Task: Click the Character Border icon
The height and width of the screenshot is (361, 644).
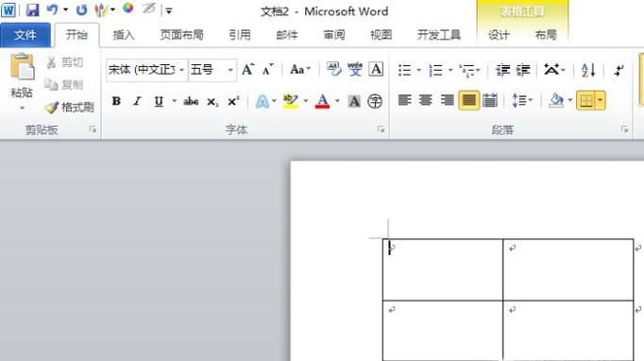Action: point(376,69)
